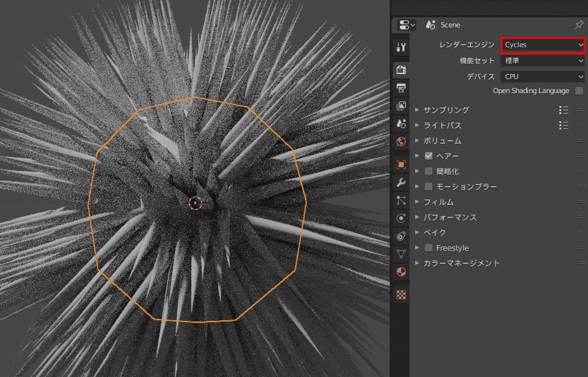Click the Scene icon beside Scene label
Screen dimensions: 588x377
point(430,25)
